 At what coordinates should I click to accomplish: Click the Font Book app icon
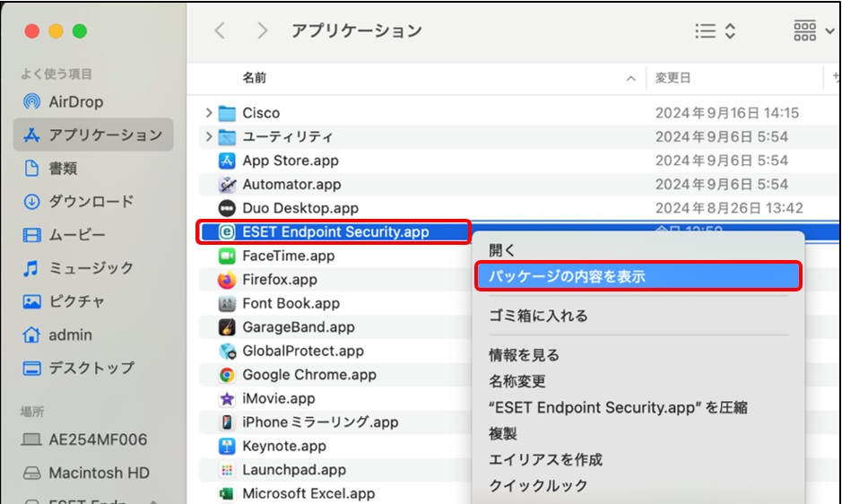(x=227, y=303)
